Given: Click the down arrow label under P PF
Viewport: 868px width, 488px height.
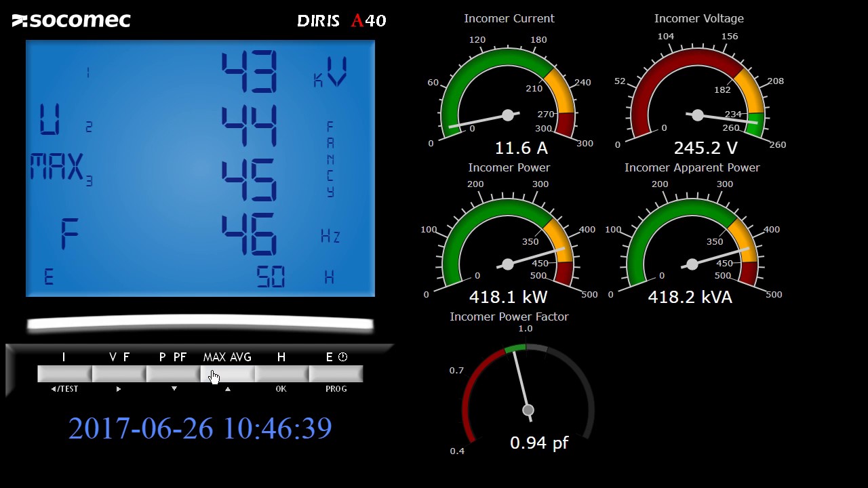Looking at the screenshot, I should (x=174, y=389).
